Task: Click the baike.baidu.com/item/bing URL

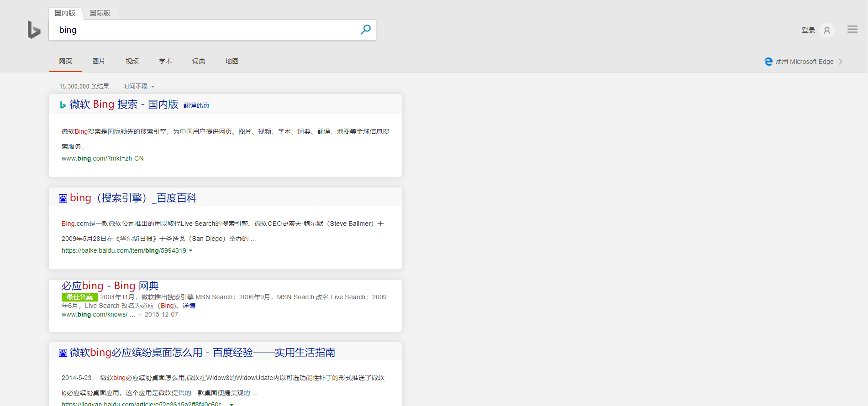Action: [x=124, y=250]
